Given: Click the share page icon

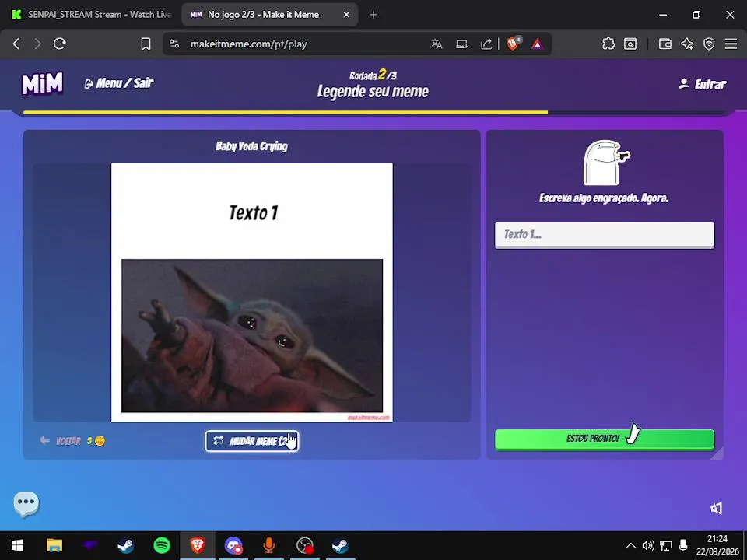Looking at the screenshot, I should pos(486,44).
